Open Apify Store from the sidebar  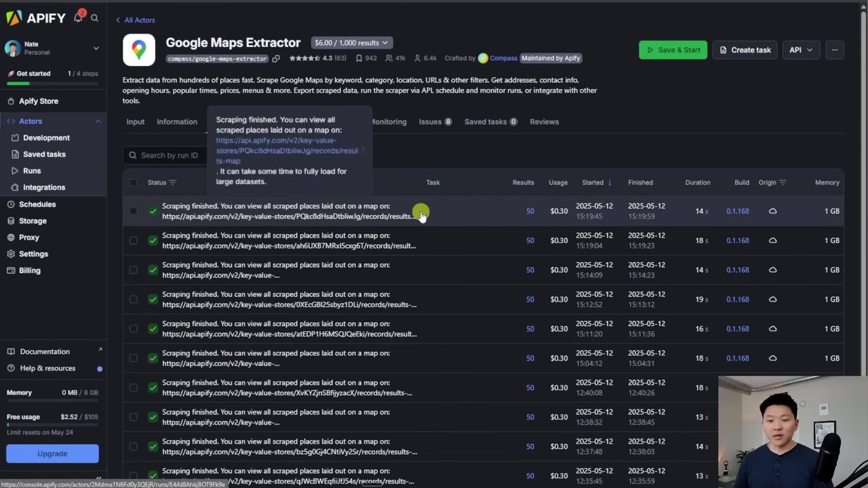click(39, 101)
